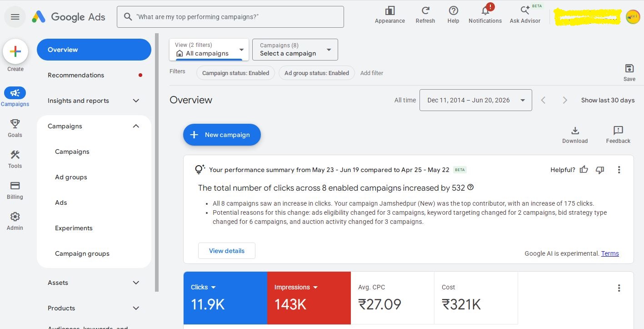Image resolution: width=644 pixels, height=329 pixels.
Task: Open the date range dropdown
Action: (476, 100)
